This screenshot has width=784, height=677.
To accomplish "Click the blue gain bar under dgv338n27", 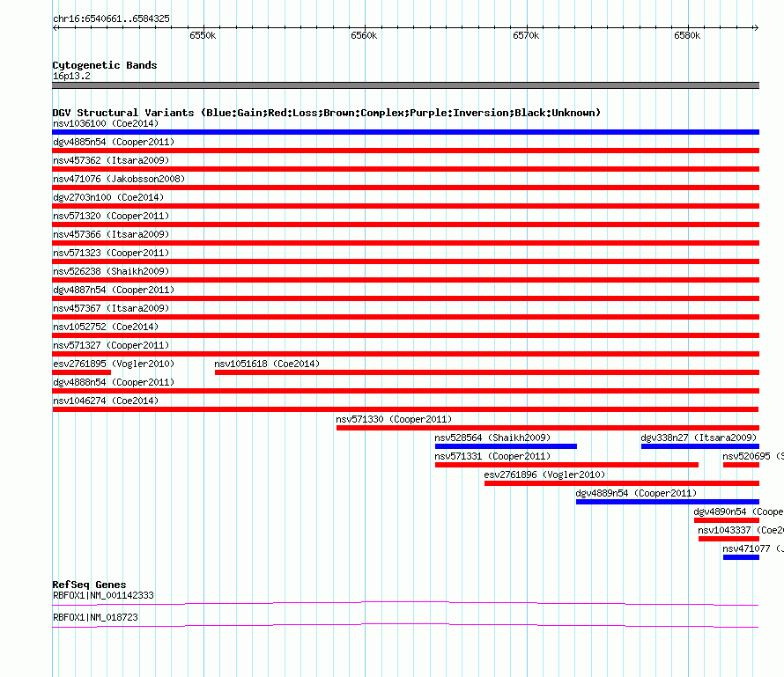I will click(700, 446).
